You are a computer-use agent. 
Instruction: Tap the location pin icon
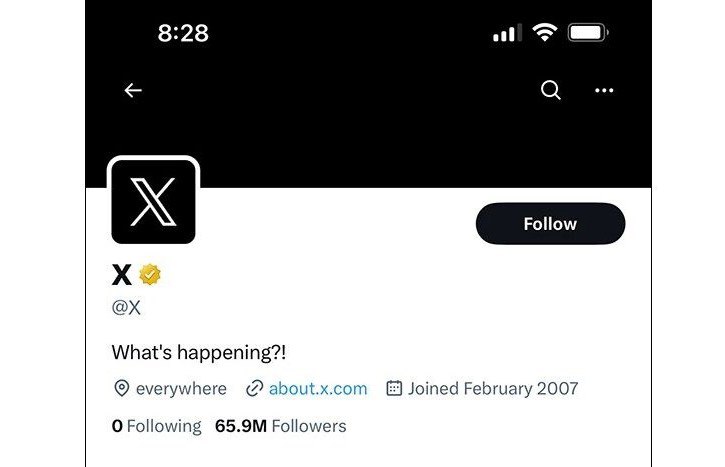coord(122,388)
